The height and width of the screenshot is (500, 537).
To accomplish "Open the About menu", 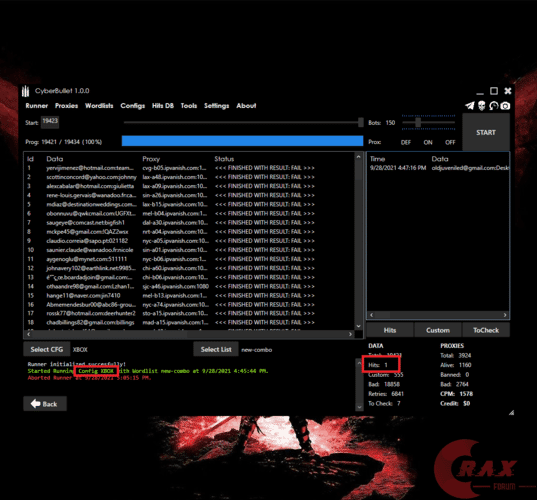I will [x=246, y=106].
